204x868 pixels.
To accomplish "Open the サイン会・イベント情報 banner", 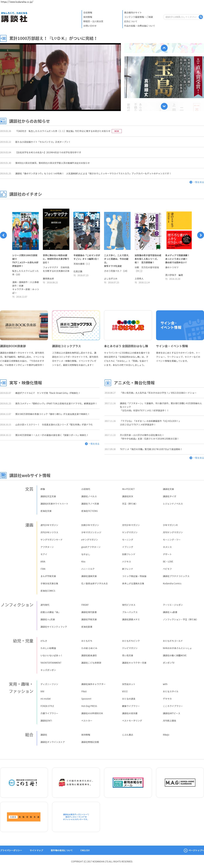I will [180, 325].
